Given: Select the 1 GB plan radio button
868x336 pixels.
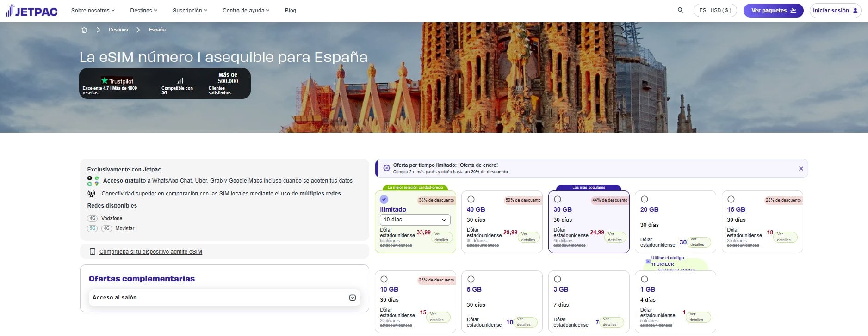Looking at the screenshot, I should click(645, 279).
